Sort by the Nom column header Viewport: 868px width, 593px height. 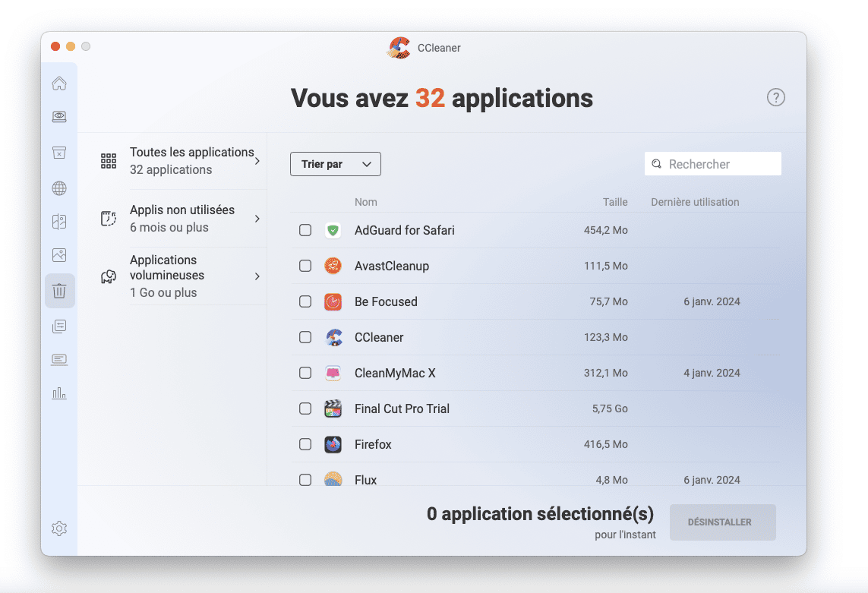click(366, 202)
